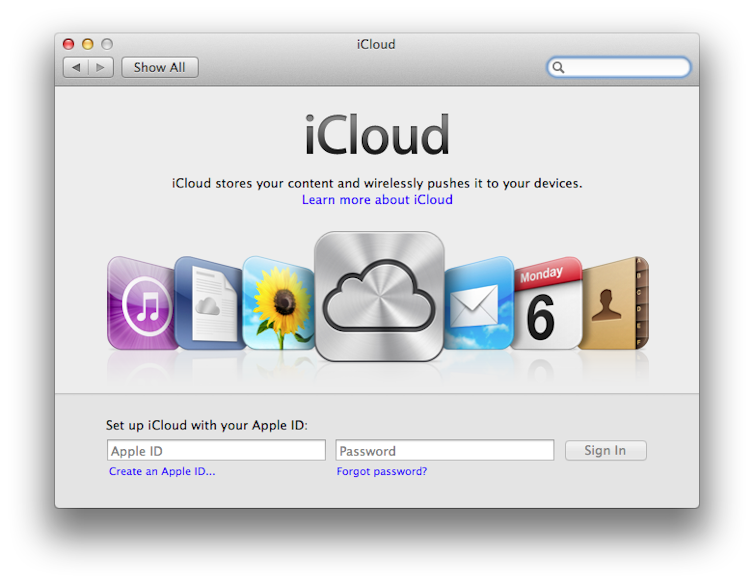Select the Contacts address book icon

point(614,304)
